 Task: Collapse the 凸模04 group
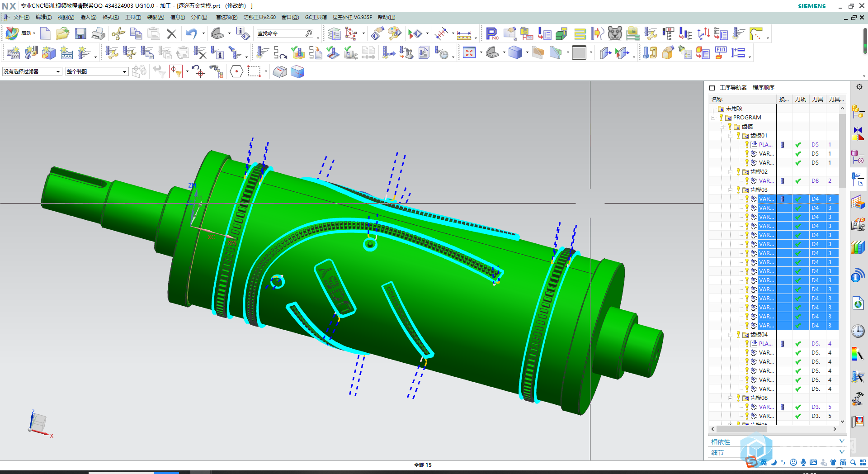coord(731,335)
